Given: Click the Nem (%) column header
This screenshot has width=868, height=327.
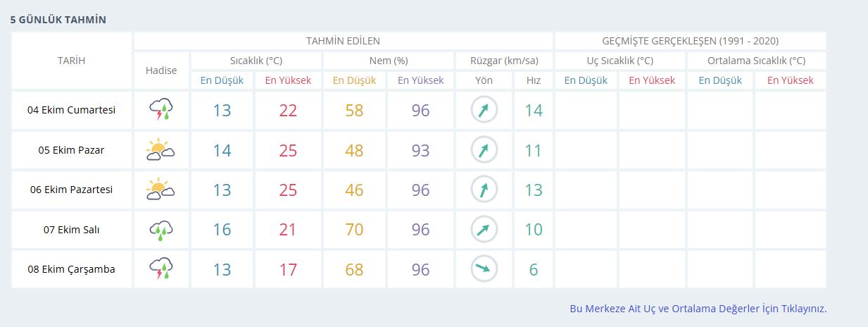Looking at the screenshot, I should [389, 61].
